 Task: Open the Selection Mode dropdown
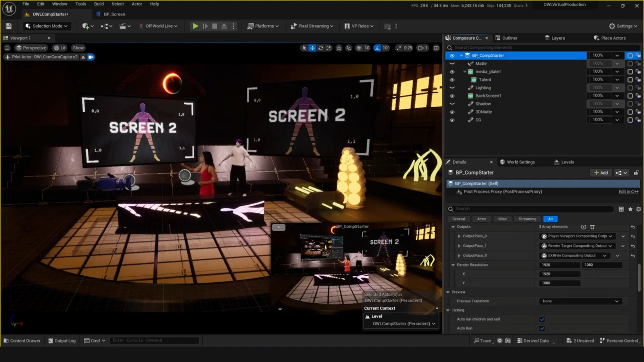[x=47, y=26]
